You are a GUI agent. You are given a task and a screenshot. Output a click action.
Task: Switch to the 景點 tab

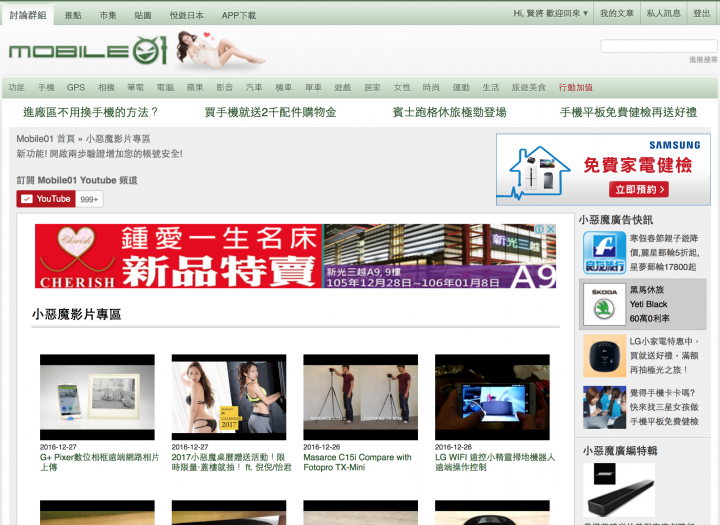click(x=73, y=16)
